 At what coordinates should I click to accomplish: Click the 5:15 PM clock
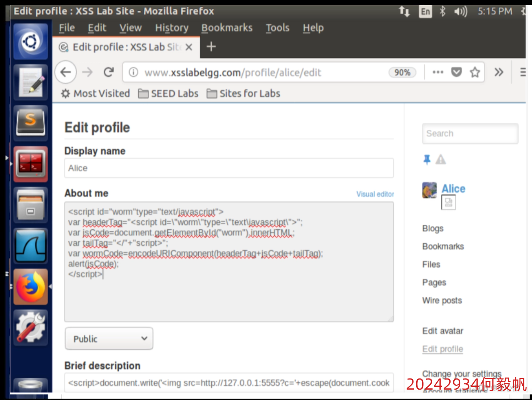pyautogui.click(x=495, y=11)
